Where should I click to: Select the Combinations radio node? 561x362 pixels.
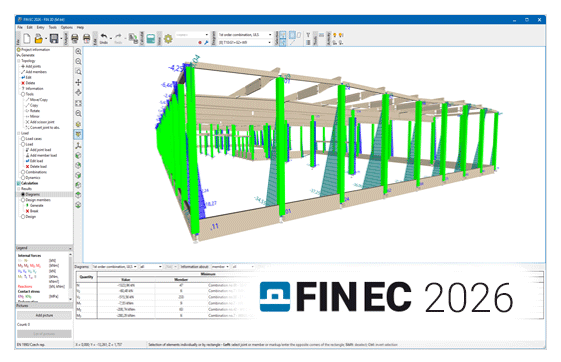tap(23, 172)
